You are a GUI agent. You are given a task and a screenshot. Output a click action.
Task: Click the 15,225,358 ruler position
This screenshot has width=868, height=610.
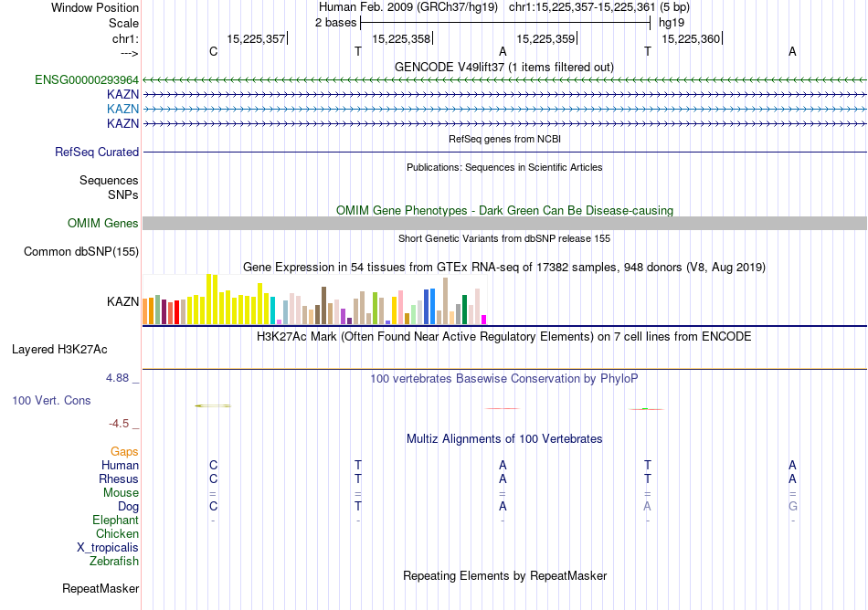(x=401, y=38)
